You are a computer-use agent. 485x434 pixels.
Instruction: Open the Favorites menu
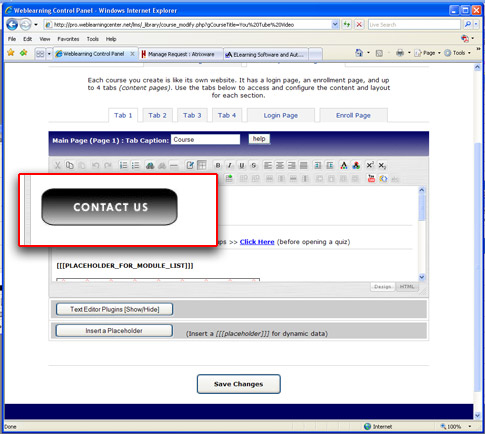tap(68, 39)
